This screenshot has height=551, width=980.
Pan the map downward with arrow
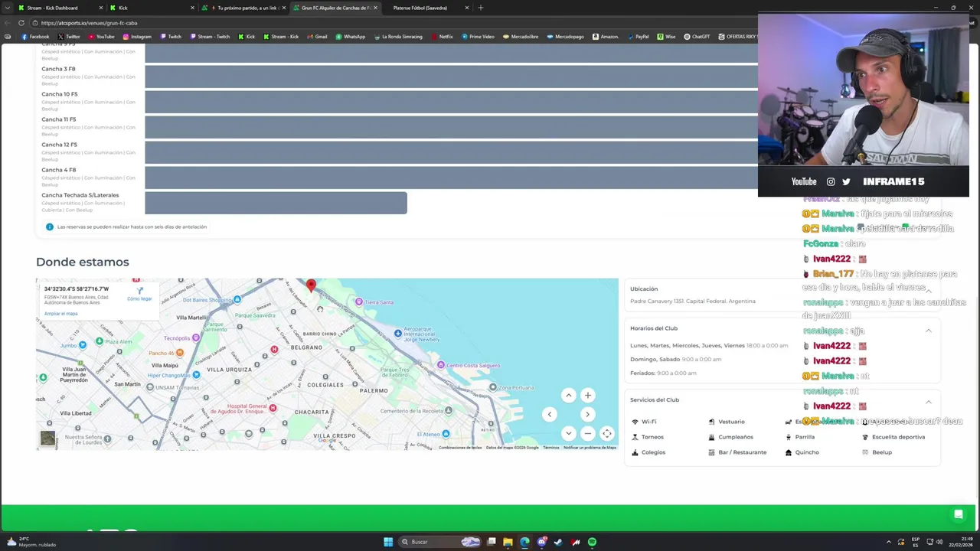tap(568, 433)
